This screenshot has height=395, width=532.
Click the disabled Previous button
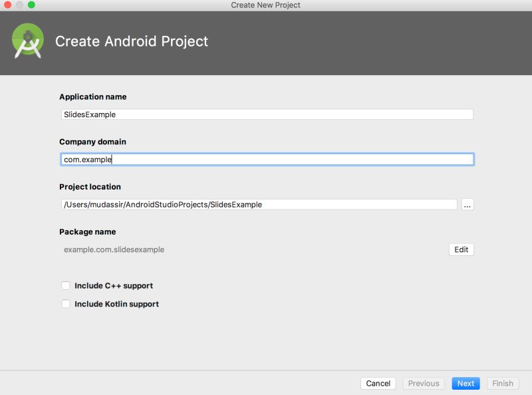coord(424,383)
